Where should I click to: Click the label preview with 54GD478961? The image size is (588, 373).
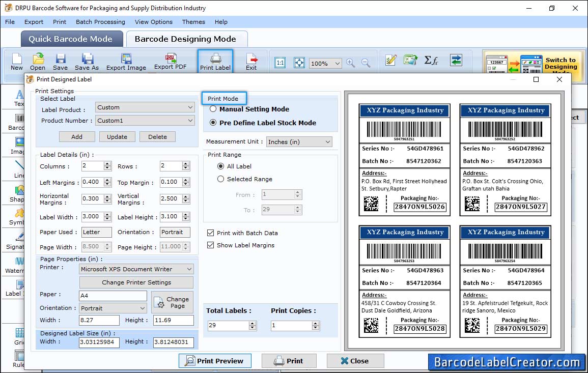tap(404, 160)
